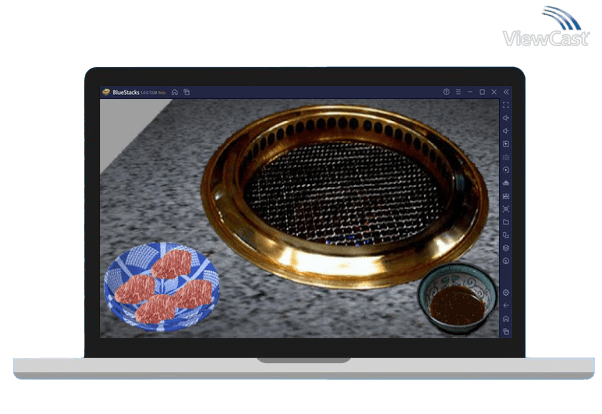The width and height of the screenshot is (602, 414).
Task: Pick up the leftmost meat slice on plate
Action: pyautogui.click(x=135, y=290)
